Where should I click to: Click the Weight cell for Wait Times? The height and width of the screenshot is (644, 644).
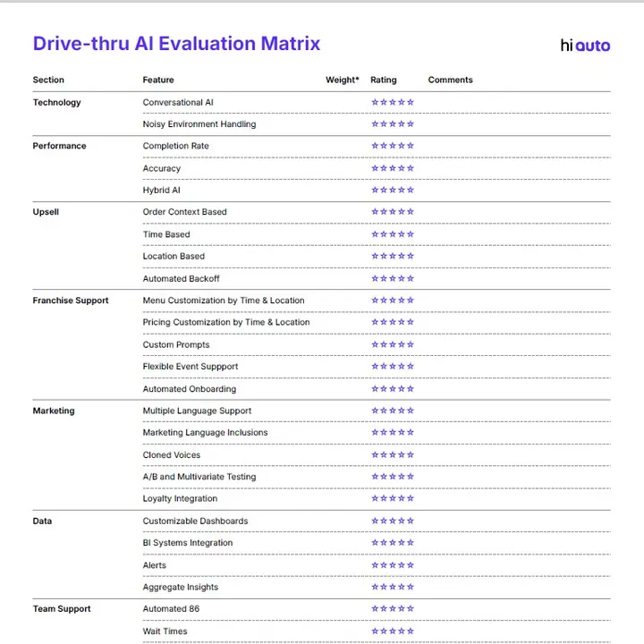[342, 631]
